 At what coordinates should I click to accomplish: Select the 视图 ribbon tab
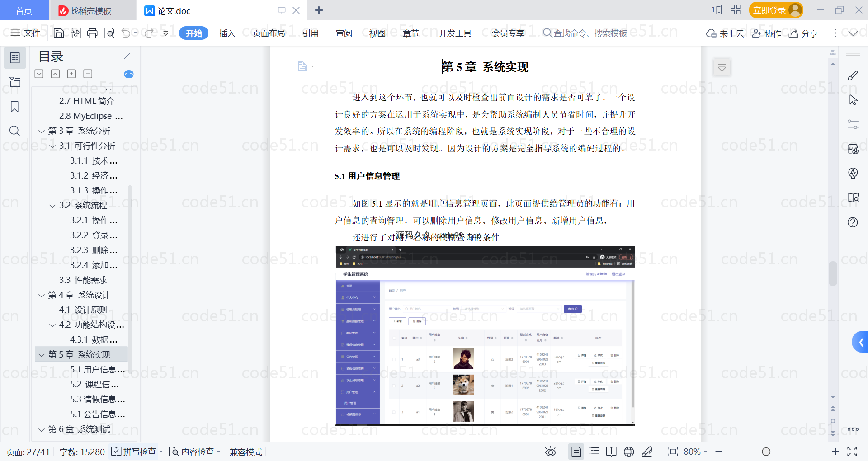tap(377, 33)
